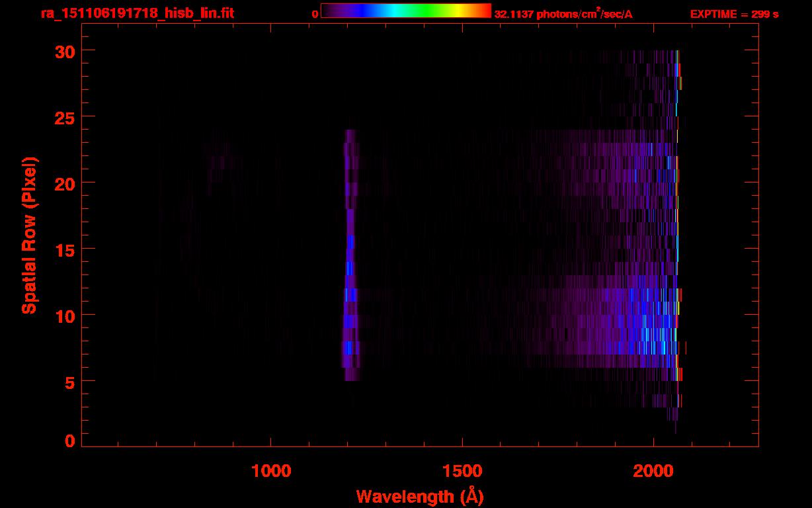Screen dimensions: 812x508
Task: Click the Wavelength (Å) axis title
Action: (420, 496)
